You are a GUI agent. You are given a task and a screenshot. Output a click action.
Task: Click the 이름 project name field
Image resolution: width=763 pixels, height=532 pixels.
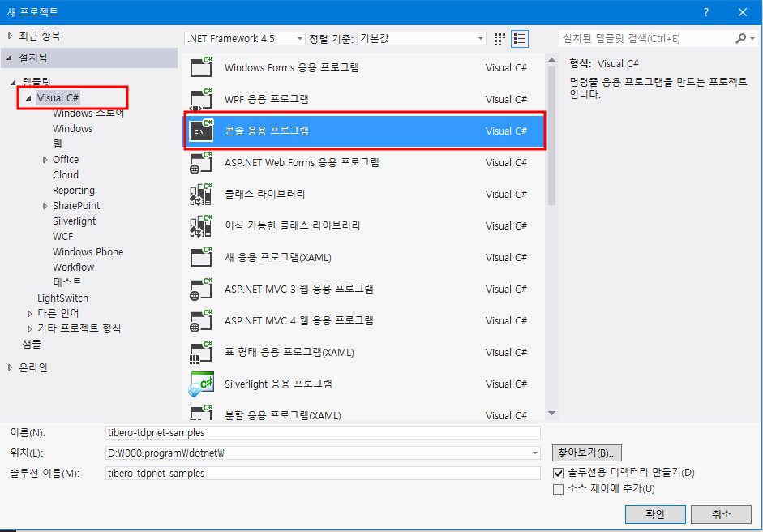click(323, 433)
